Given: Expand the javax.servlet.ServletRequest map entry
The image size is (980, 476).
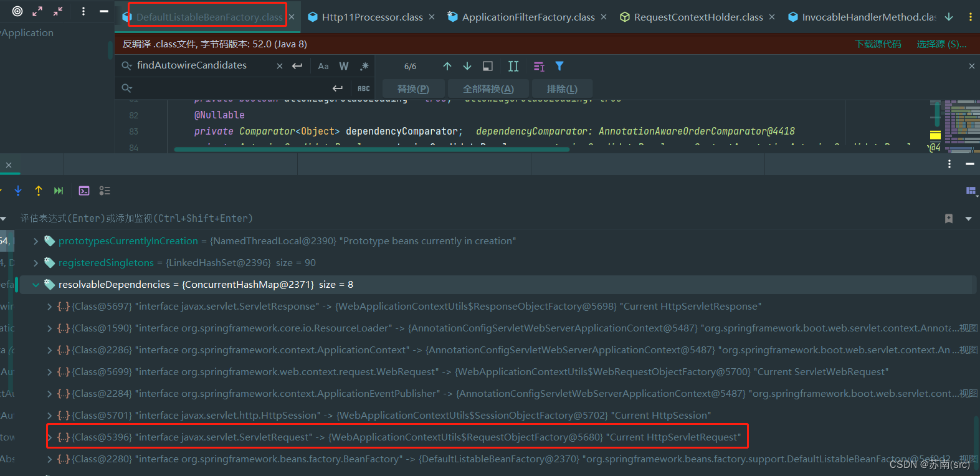Looking at the screenshot, I should coord(49,437).
